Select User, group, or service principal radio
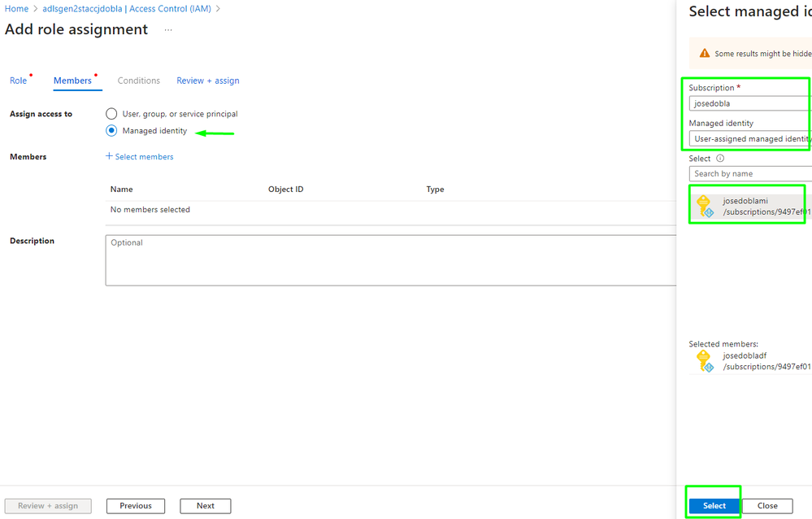Viewport: 812px width, 519px height. coord(111,114)
